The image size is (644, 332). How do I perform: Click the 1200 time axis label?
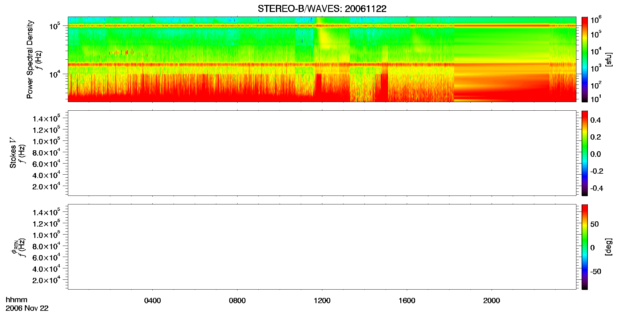tap(322, 301)
